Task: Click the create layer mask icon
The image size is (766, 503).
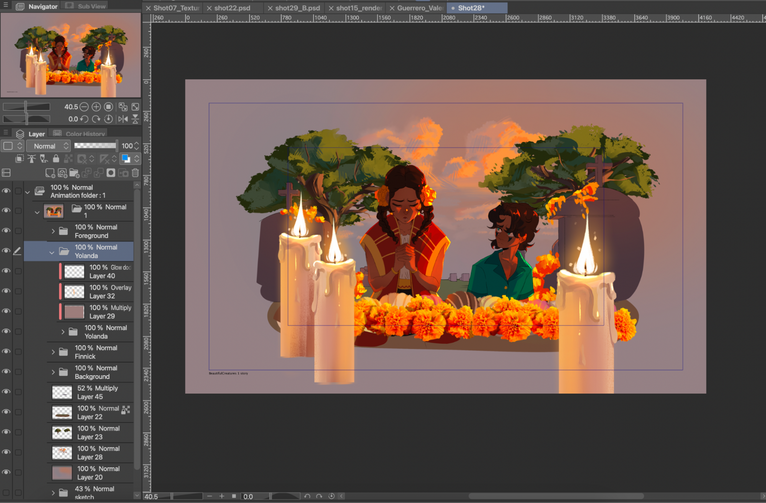Action: coord(111,173)
